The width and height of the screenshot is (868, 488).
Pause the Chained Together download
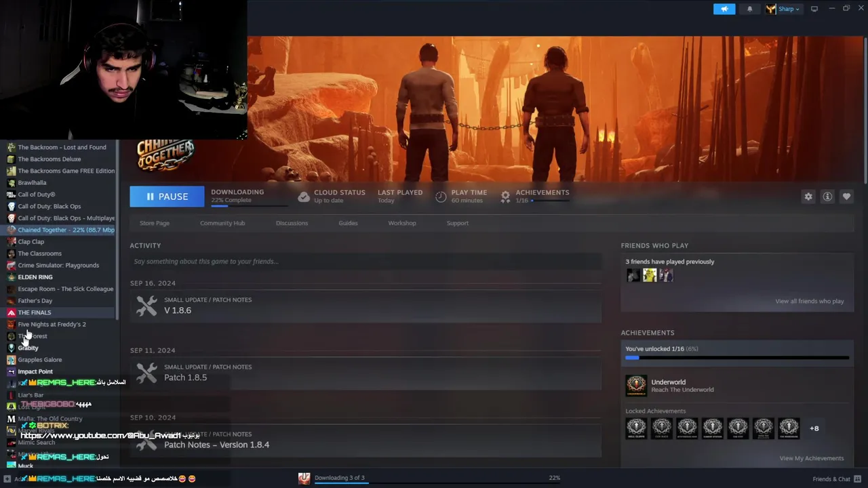coord(167,197)
